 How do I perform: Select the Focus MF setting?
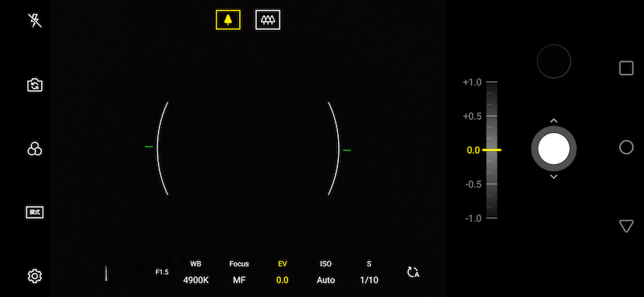coord(239,272)
